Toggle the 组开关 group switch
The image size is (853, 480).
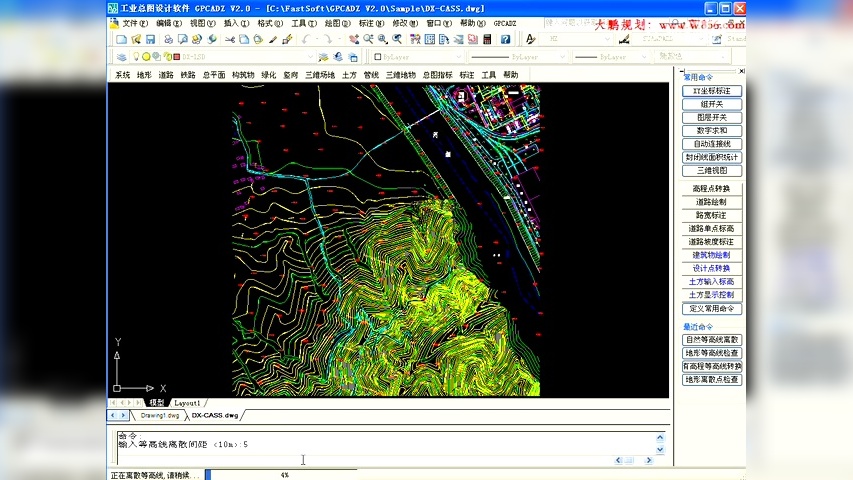tap(712, 104)
